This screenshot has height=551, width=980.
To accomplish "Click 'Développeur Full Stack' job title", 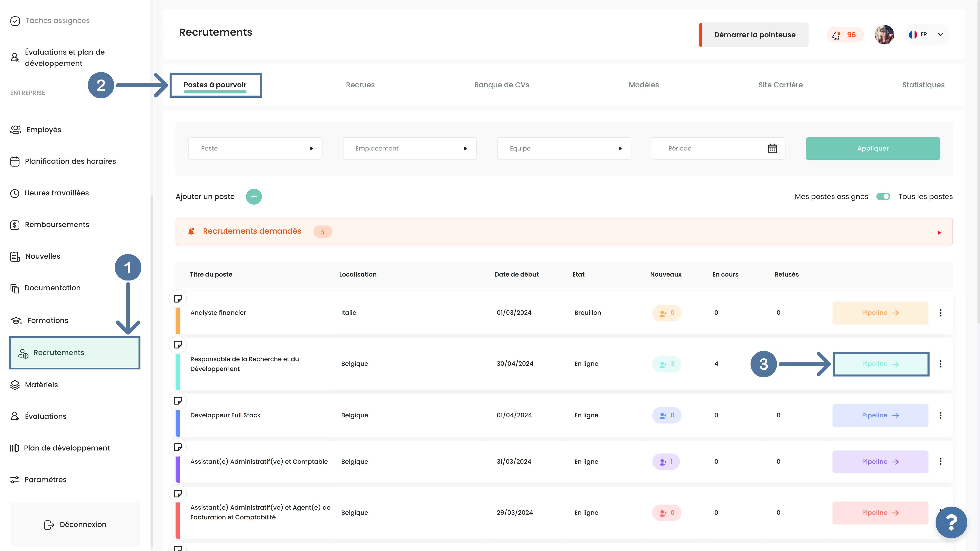I will (x=225, y=415).
